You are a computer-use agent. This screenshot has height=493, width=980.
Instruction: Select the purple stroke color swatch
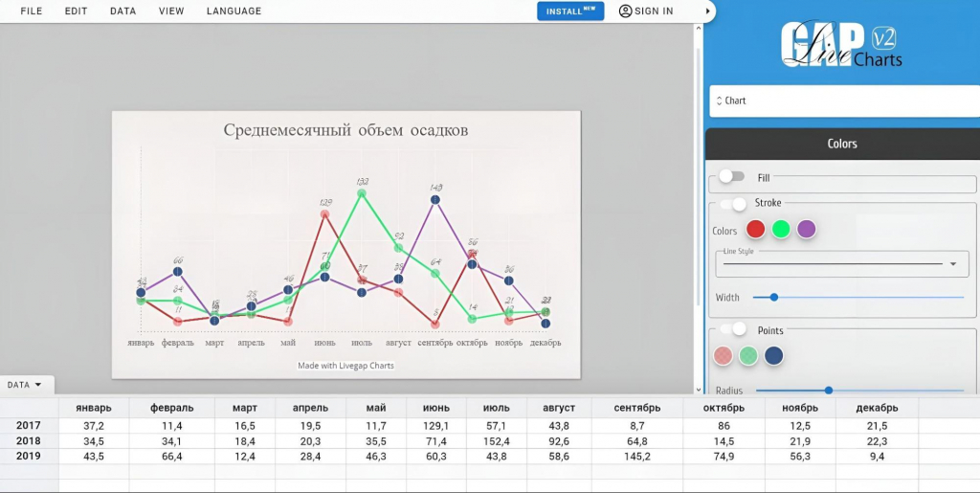pos(807,229)
